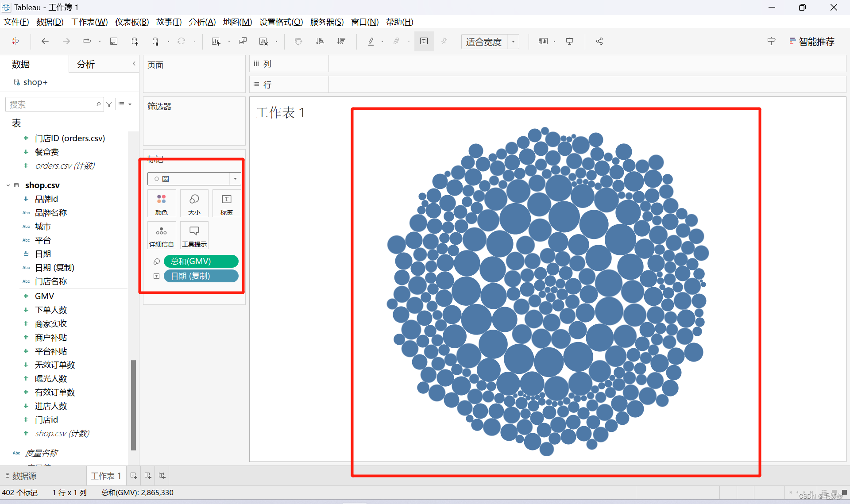Select the 品牌名称 dimension field

[x=50, y=213]
